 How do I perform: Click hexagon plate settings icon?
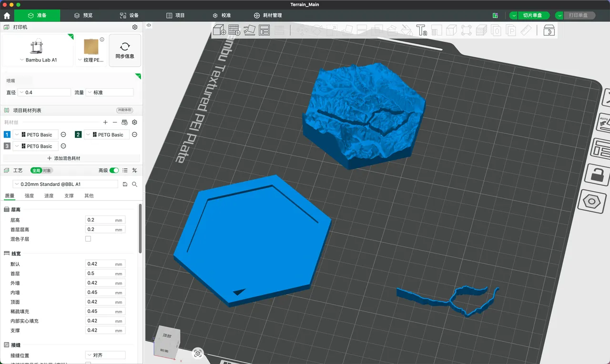(592, 201)
